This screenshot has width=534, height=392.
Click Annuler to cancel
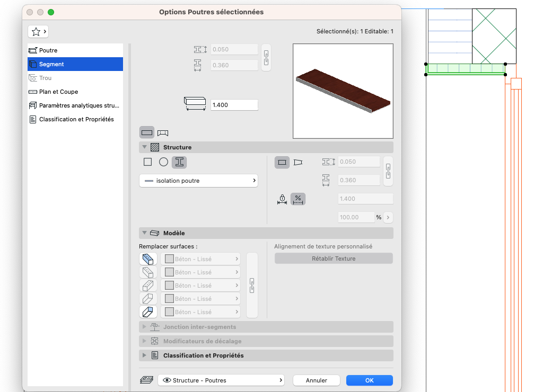click(317, 380)
